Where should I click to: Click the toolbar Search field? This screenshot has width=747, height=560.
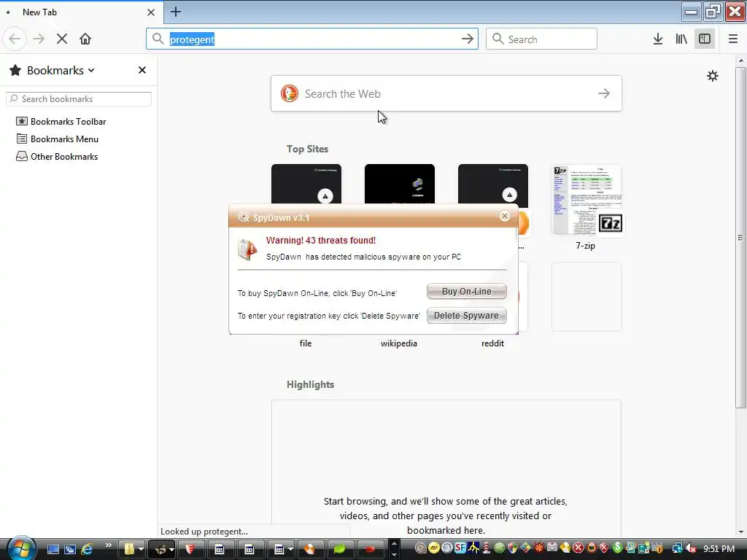click(541, 39)
